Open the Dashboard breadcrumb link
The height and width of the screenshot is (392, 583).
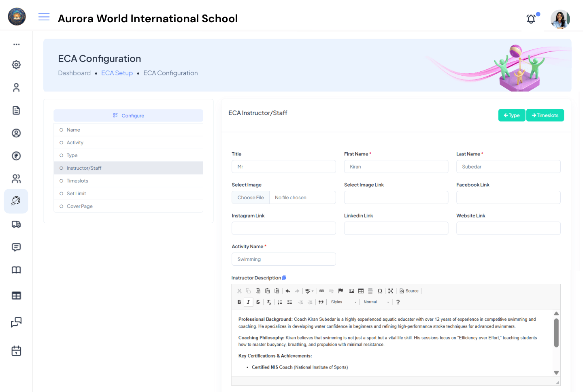(x=74, y=73)
